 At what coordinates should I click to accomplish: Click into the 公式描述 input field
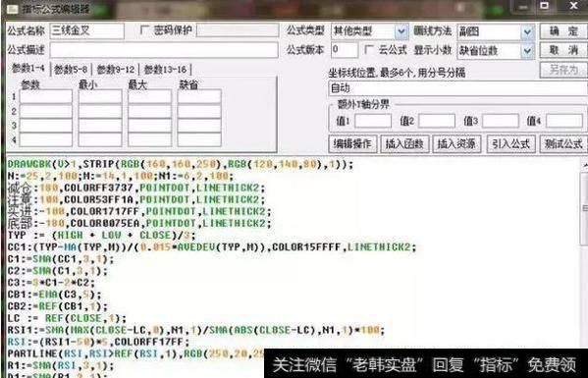click(164, 50)
